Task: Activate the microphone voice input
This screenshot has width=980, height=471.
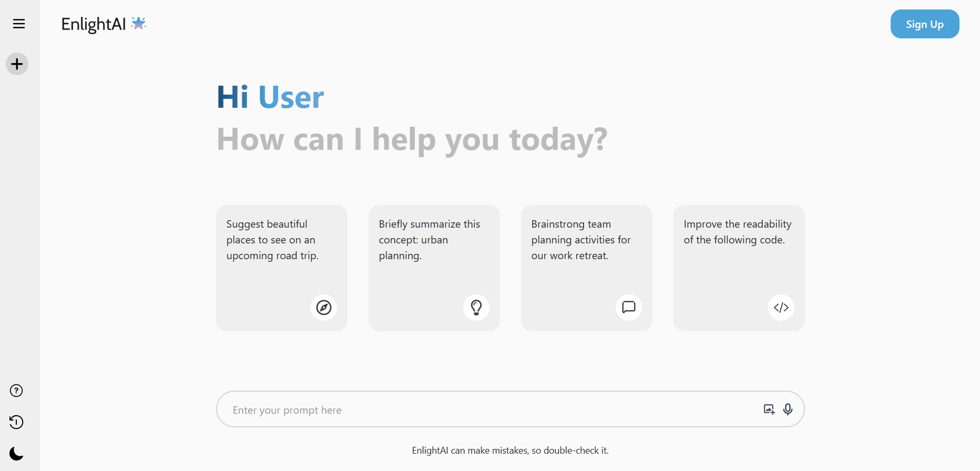Action: 788,409
